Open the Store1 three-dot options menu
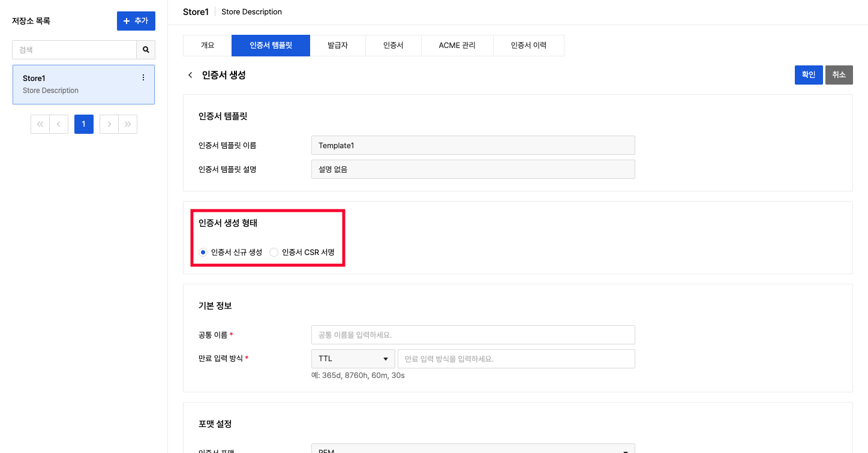Viewport: 868px width, 453px height. pos(143,78)
